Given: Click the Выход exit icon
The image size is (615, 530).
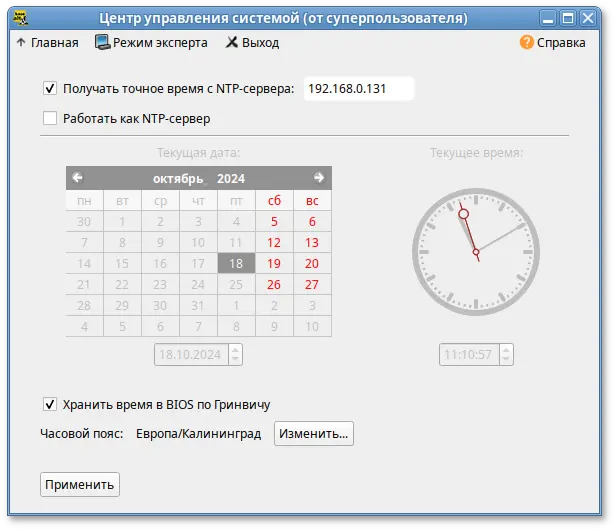Looking at the screenshot, I should click(x=232, y=43).
